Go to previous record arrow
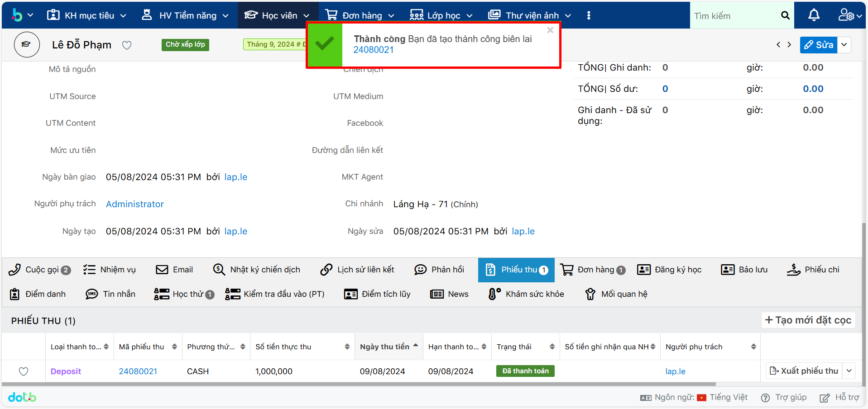Screen dimensions: 868x409 [x=778, y=45]
